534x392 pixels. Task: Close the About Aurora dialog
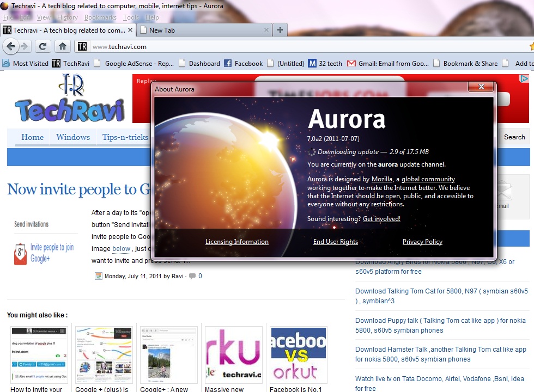tap(481, 87)
